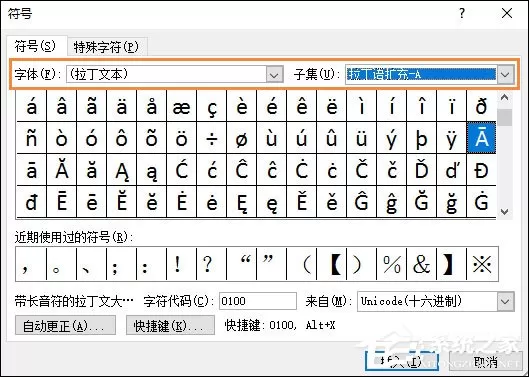The image size is (529, 377).
Task: Choose the ç cedilla character
Action: tap(212, 106)
